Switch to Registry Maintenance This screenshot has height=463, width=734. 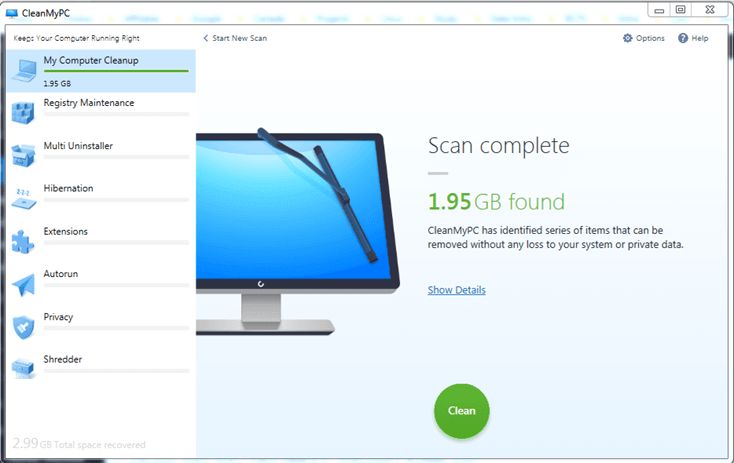(x=88, y=103)
